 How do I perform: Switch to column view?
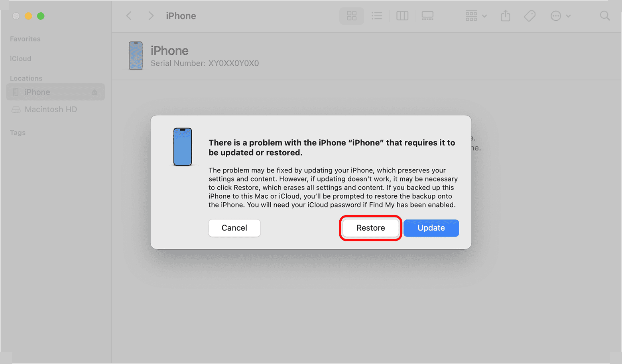[x=402, y=16]
